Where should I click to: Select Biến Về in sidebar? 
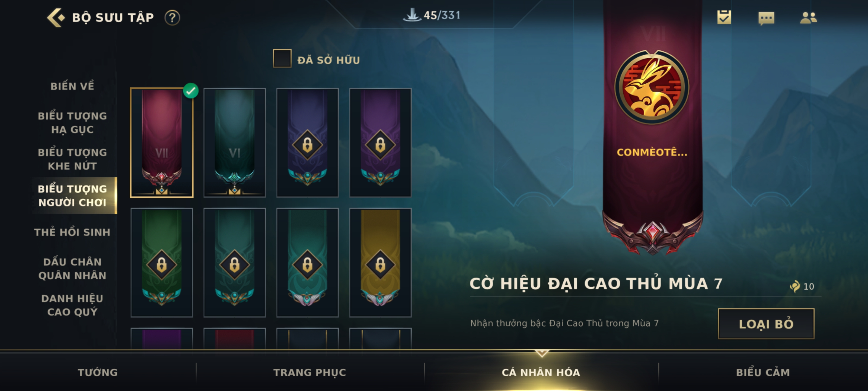pos(72,86)
